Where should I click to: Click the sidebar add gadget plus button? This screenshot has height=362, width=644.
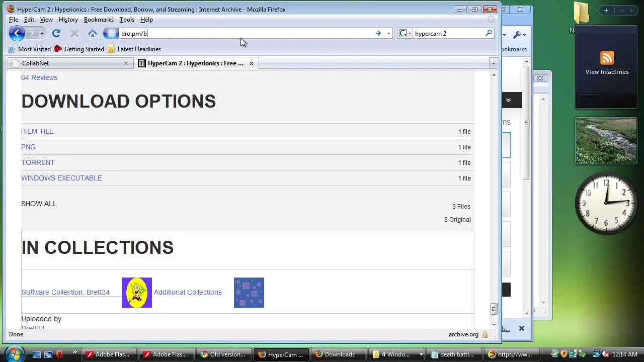click(606, 11)
